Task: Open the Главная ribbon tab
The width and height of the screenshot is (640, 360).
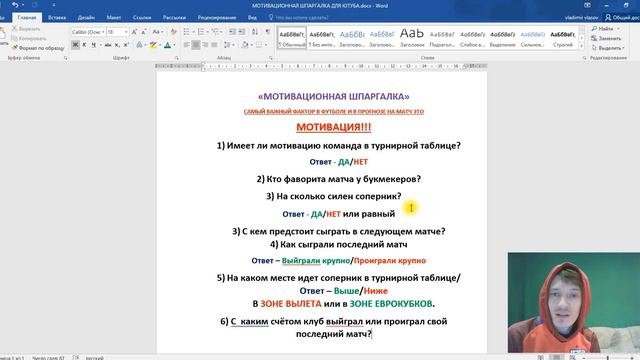Action: [27, 18]
